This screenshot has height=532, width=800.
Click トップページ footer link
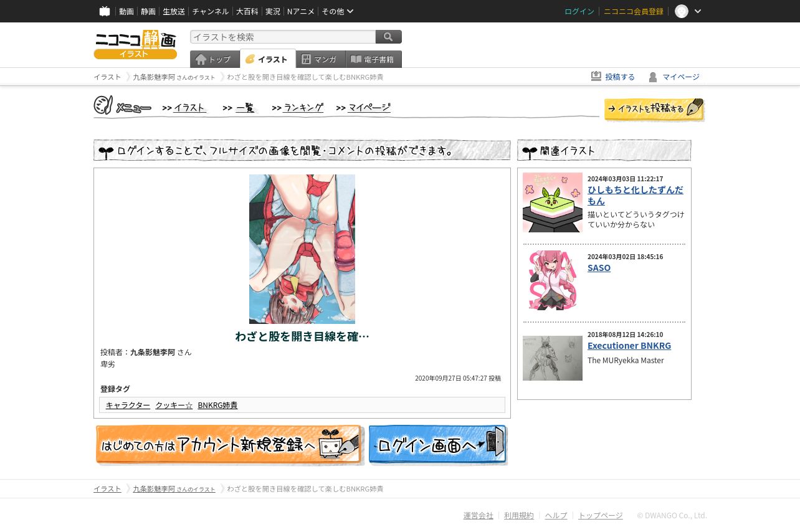[601, 516]
